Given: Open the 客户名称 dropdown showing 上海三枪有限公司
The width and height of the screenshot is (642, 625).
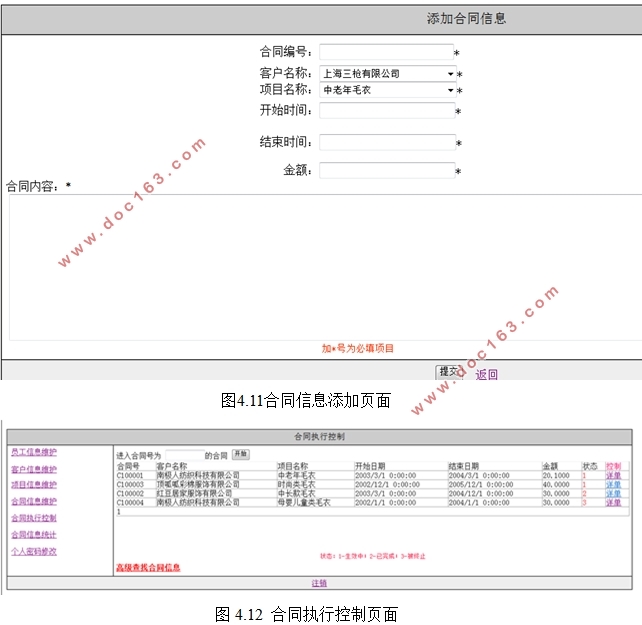Looking at the screenshot, I should [x=387, y=74].
